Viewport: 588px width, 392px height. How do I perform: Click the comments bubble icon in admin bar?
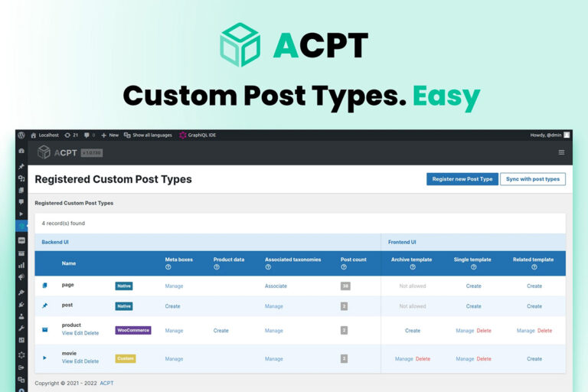point(87,135)
